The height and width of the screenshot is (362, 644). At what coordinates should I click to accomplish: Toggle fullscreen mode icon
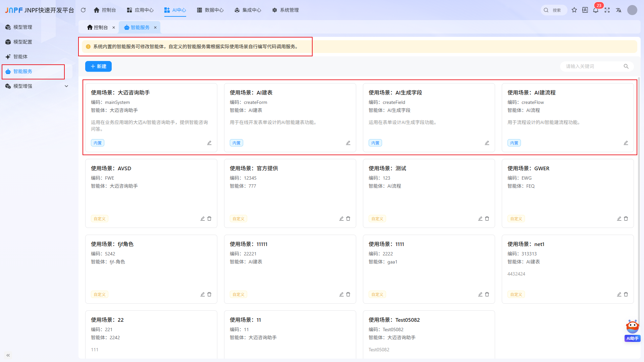tap(607, 10)
